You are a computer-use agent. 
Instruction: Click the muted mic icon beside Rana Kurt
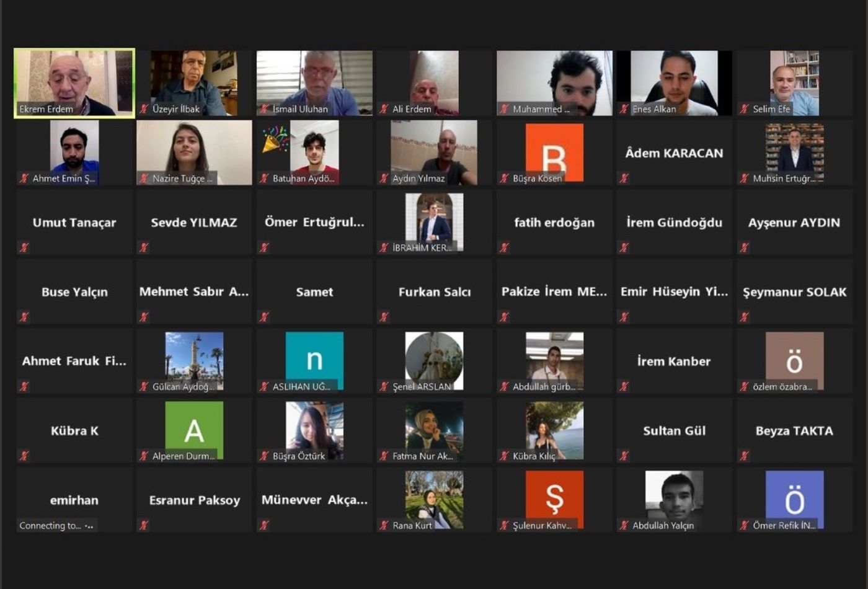pos(384,526)
